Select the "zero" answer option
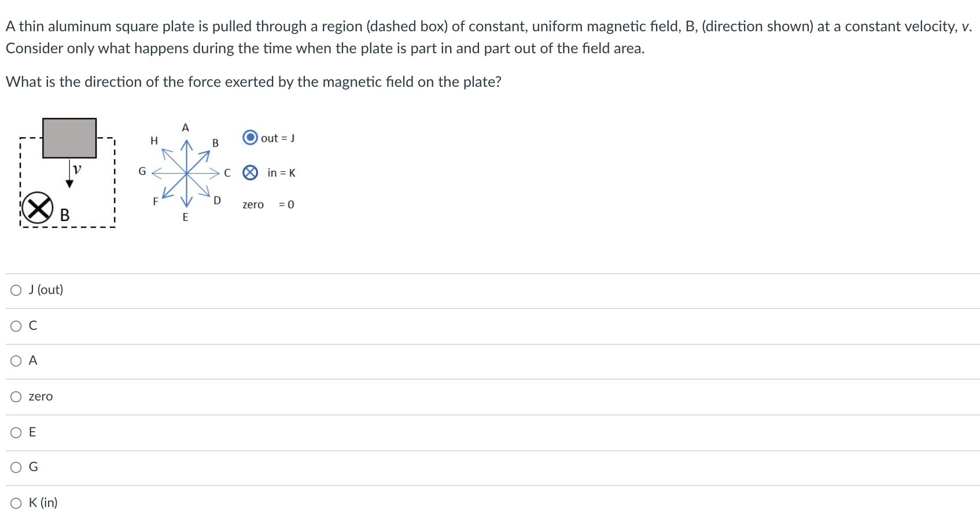This screenshot has width=980, height=529. pyautogui.click(x=16, y=396)
